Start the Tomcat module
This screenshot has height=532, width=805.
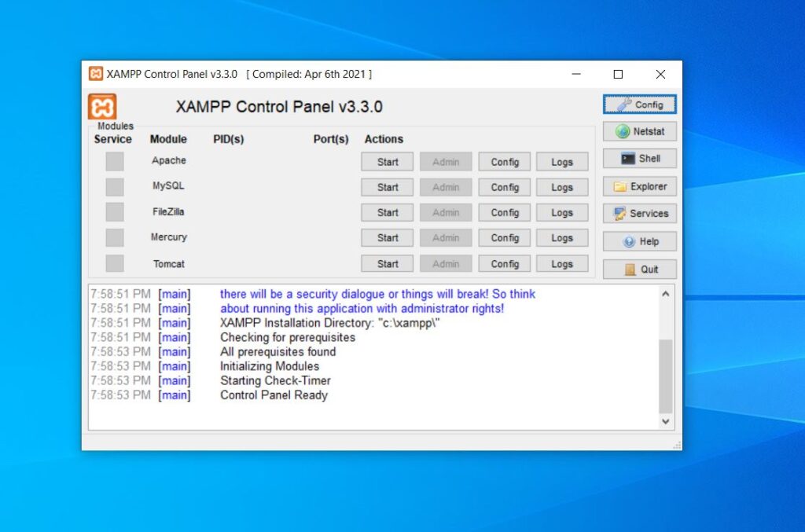point(387,264)
